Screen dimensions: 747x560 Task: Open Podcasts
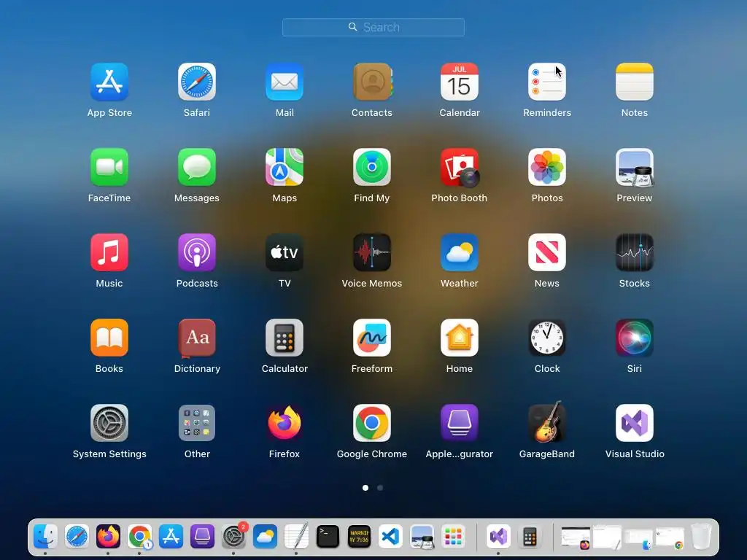[197, 252]
